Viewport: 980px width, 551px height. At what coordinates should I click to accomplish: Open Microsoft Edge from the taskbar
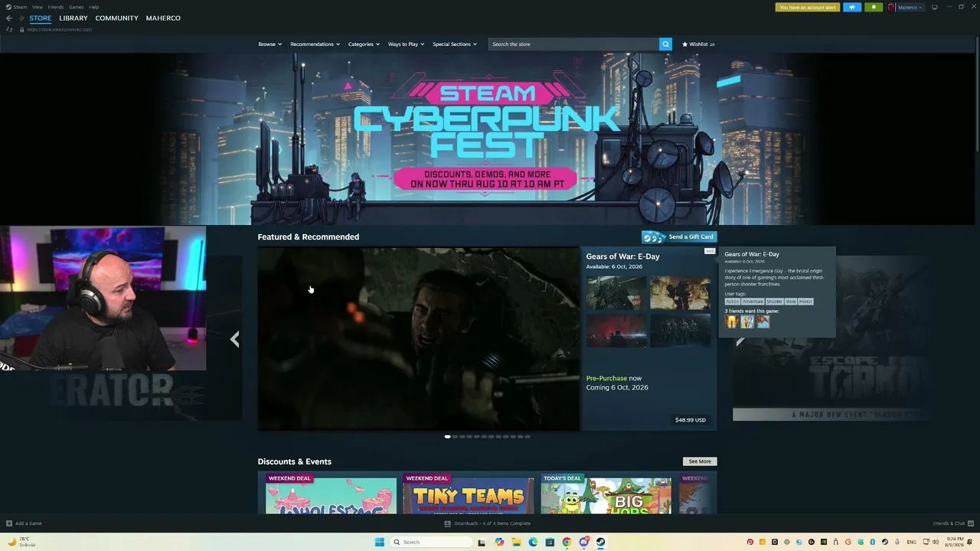coord(533,542)
